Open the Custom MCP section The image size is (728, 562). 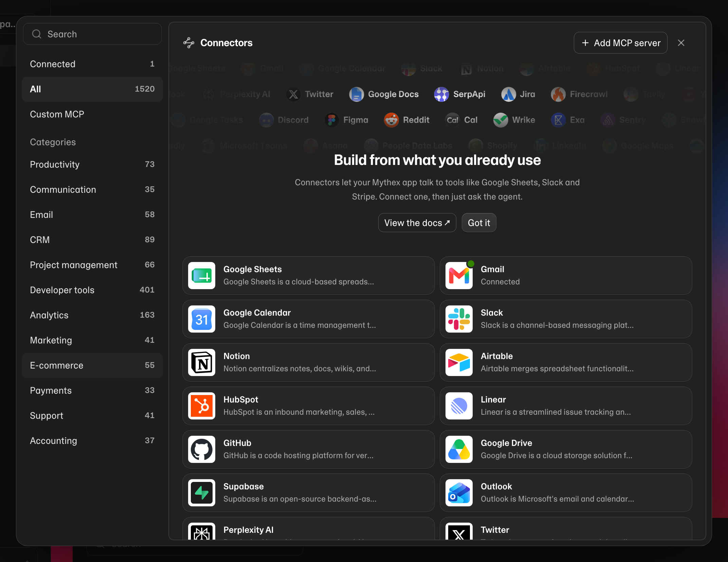coord(92,114)
